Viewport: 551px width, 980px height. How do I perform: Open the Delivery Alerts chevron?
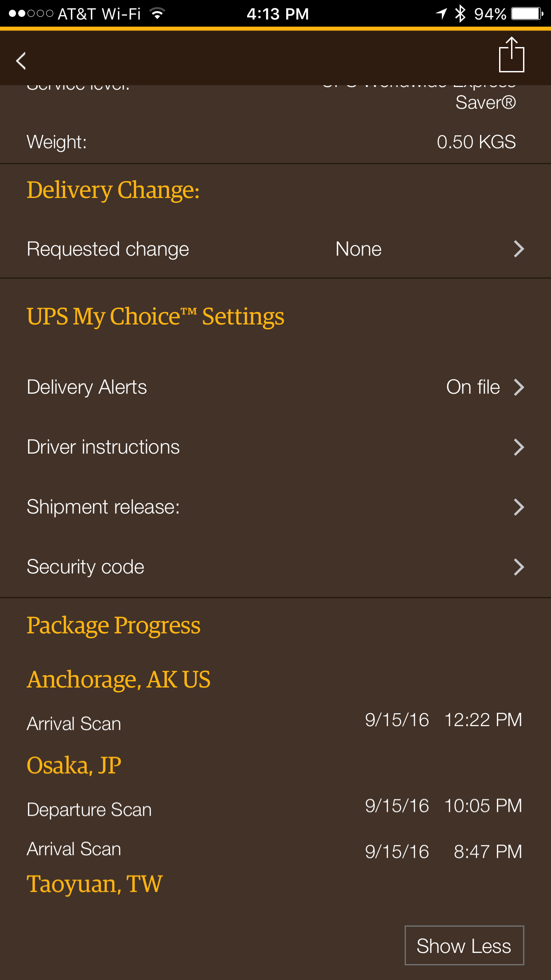pyautogui.click(x=519, y=387)
